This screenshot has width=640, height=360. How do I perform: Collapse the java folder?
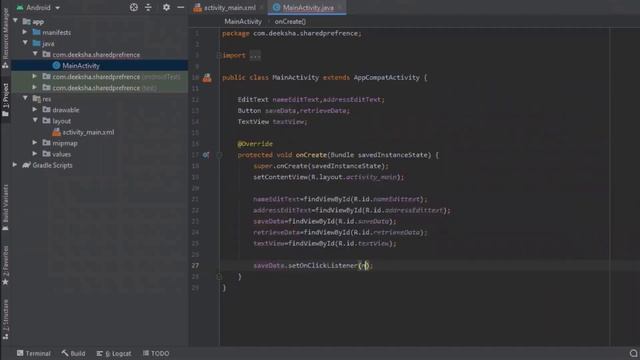coord(25,43)
